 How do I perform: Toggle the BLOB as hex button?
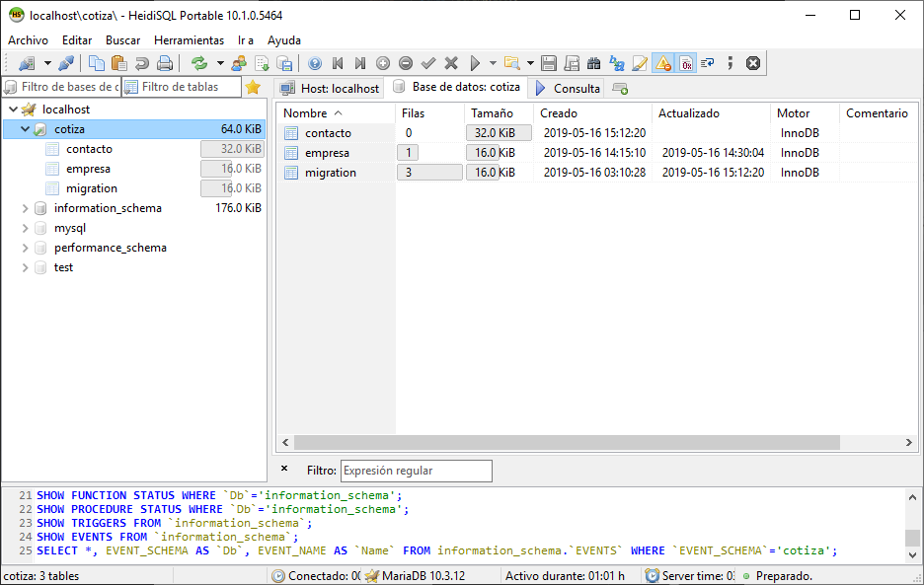tap(686, 63)
